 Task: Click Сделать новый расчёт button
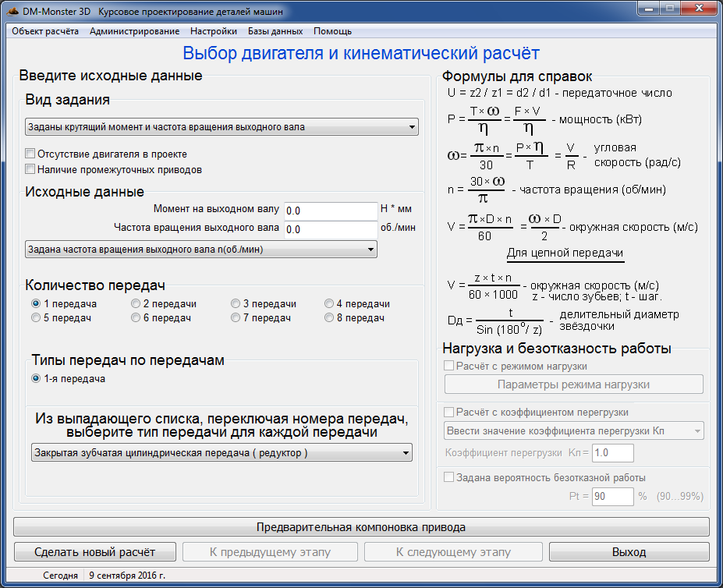tap(95, 552)
